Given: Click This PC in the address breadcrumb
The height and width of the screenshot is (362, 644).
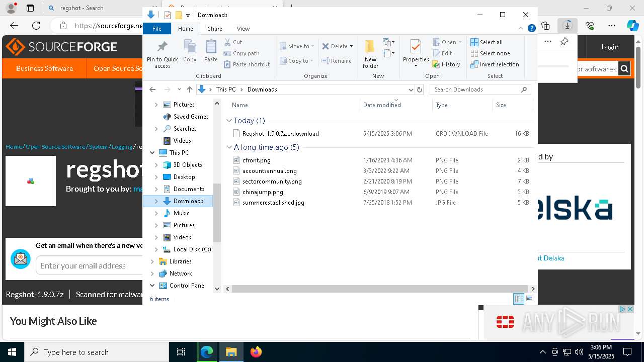Looking at the screenshot, I should click(x=226, y=89).
